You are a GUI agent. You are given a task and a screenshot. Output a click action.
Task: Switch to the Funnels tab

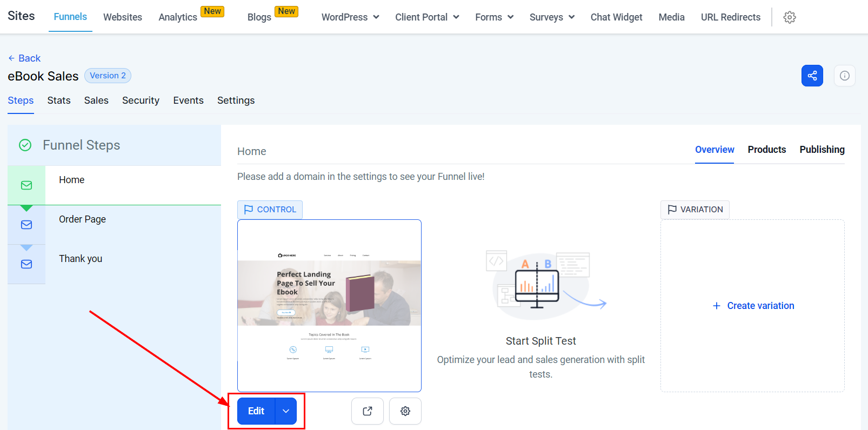pyautogui.click(x=70, y=17)
